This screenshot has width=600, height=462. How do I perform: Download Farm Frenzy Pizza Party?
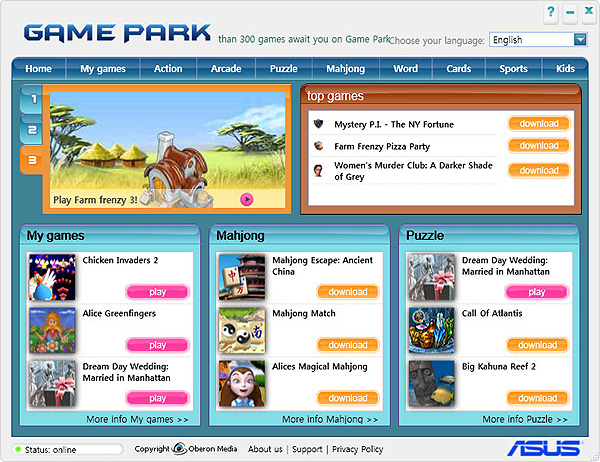[539, 145]
